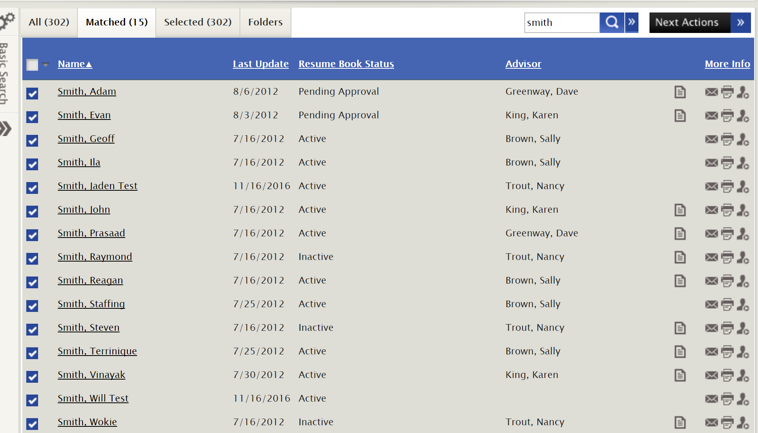View Smith, Evan's resume document icon

coord(680,115)
